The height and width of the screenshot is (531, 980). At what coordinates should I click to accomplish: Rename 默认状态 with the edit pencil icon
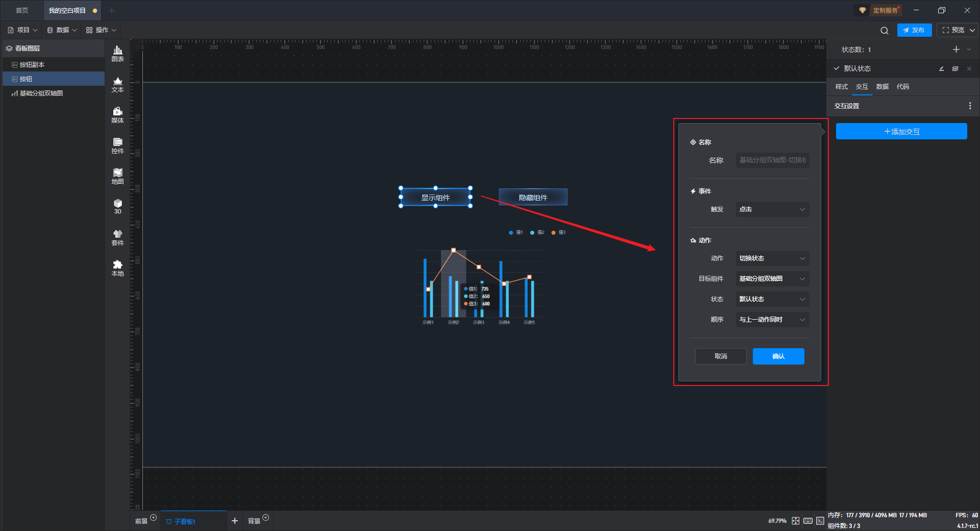tap(941, 69)
